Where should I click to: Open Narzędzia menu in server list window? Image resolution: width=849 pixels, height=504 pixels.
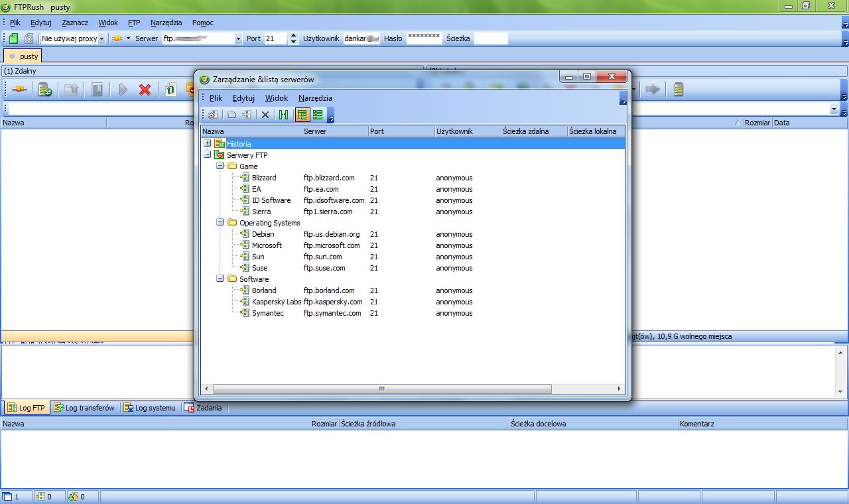pos(315,98)
